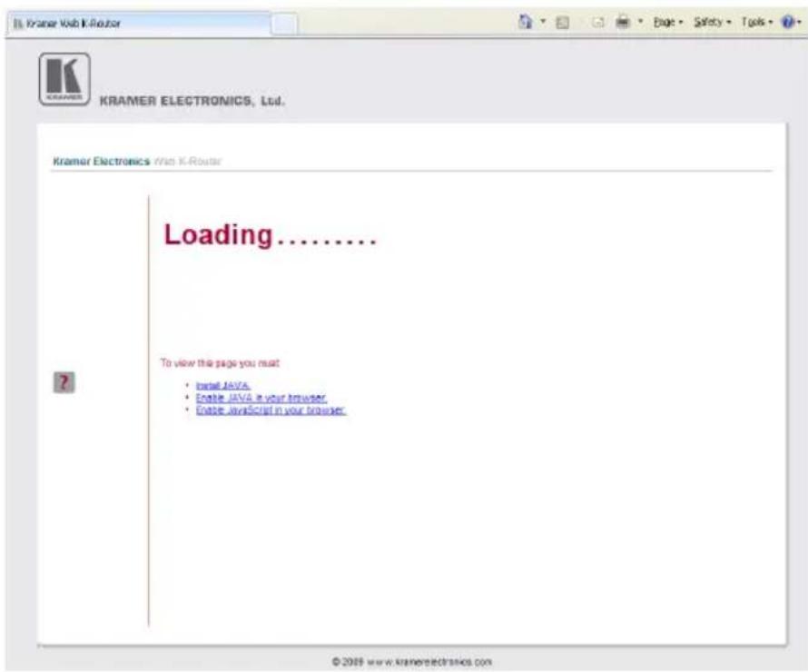Select the Kramer Web K-Router tab

(138, 24)
